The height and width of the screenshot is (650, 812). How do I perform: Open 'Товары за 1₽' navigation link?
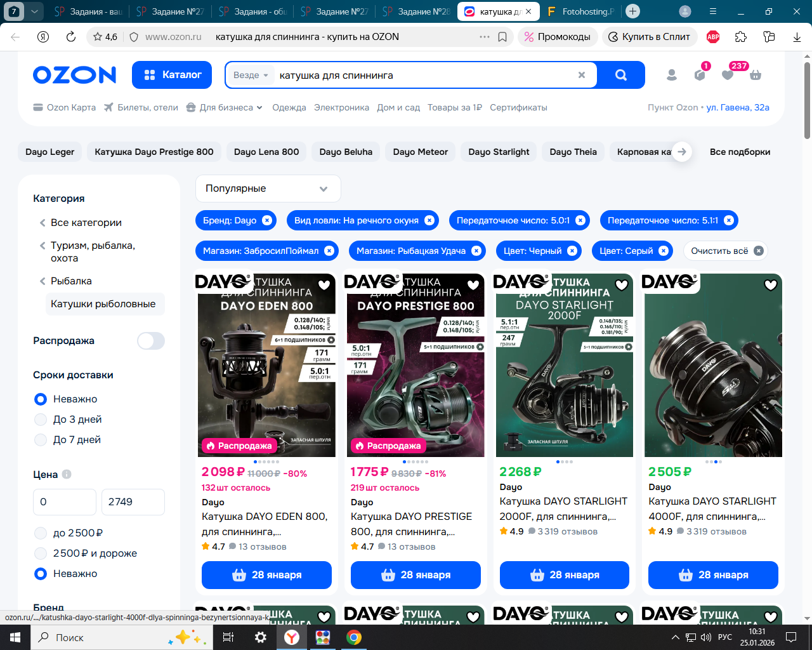pyautogui.click(x=455, y=107)
